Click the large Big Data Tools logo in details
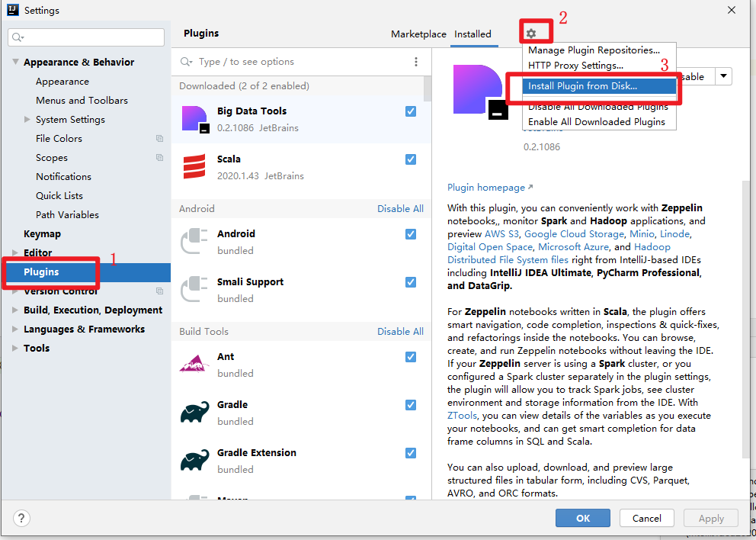This screenshot has width=756, height=540. [480, 92]
